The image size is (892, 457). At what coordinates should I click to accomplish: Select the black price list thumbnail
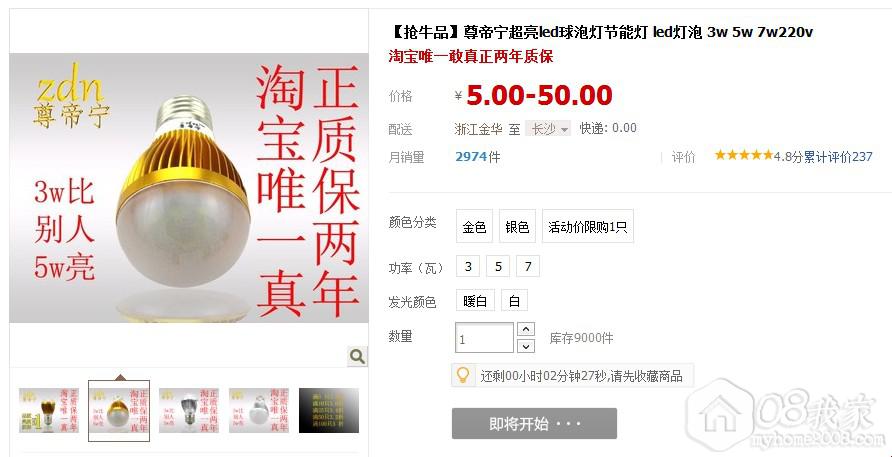coord(329,410)
